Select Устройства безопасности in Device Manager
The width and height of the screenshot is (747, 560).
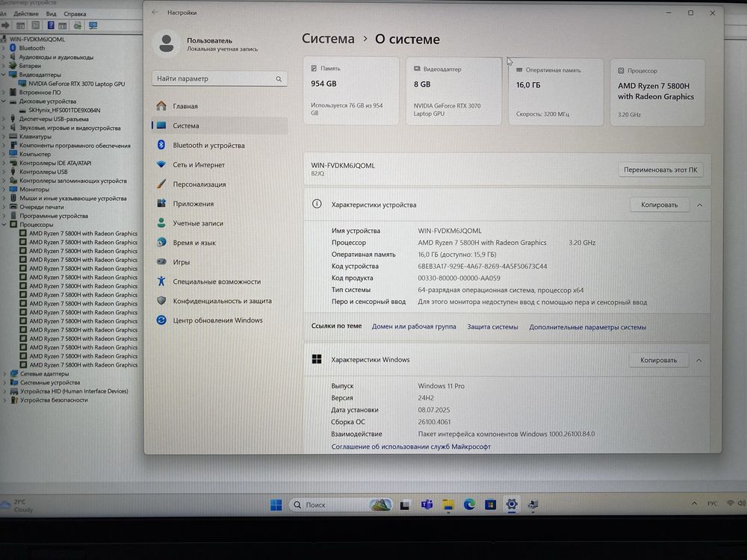point(54,400)
